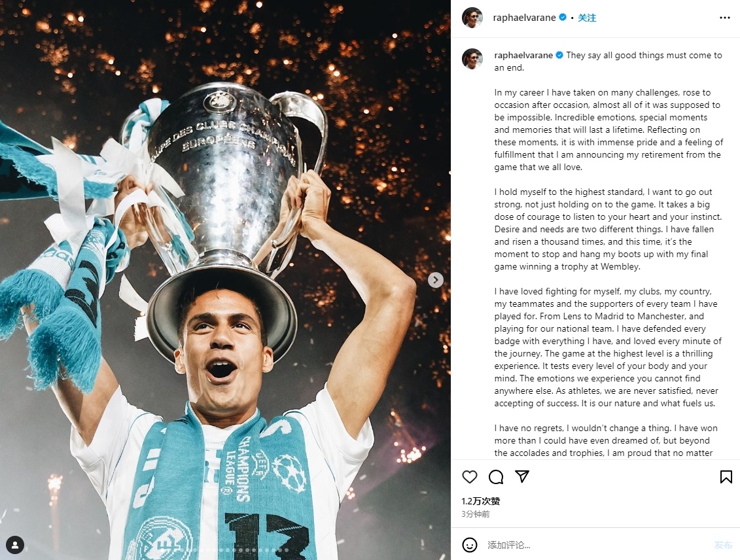This screenshot has width=740, height=560.
Task: Go to next photo with arrow
Action: [435, 280]
